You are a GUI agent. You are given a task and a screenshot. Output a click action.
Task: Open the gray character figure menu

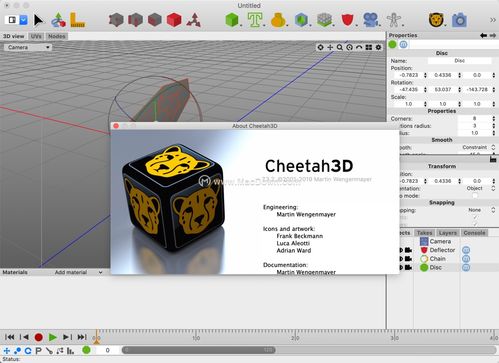point(394,20)
